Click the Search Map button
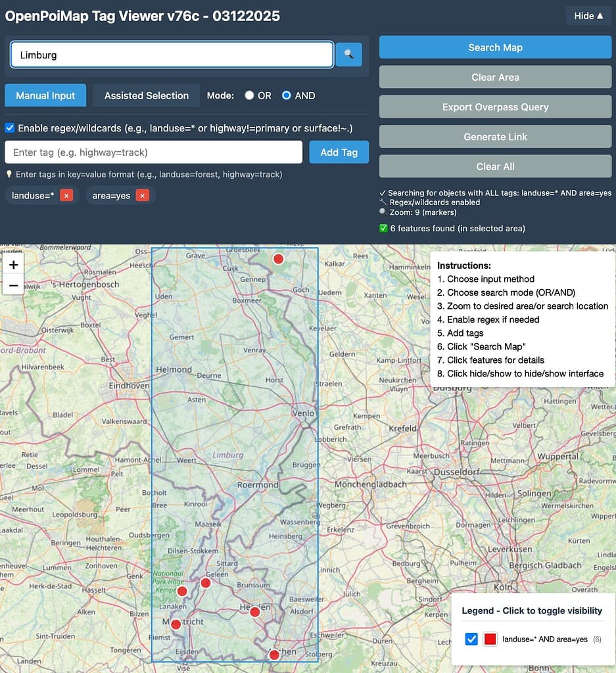 coord(495,47)
